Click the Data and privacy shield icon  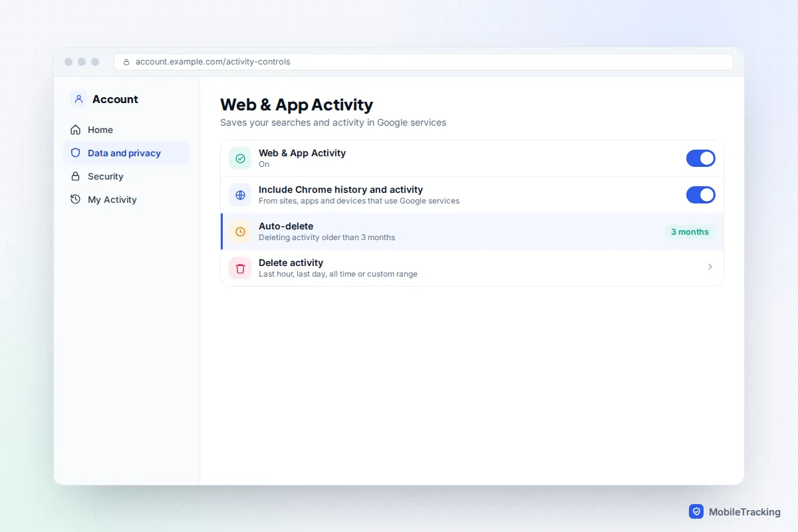click(x=76, y=153)
